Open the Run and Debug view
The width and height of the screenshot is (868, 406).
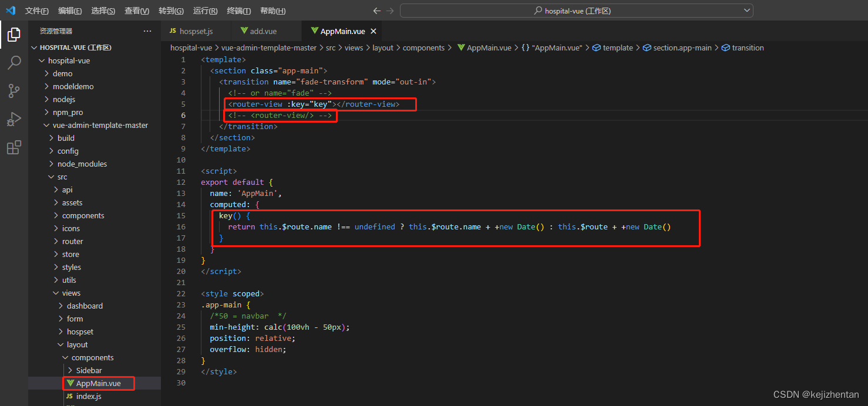(x=14, y=119)
